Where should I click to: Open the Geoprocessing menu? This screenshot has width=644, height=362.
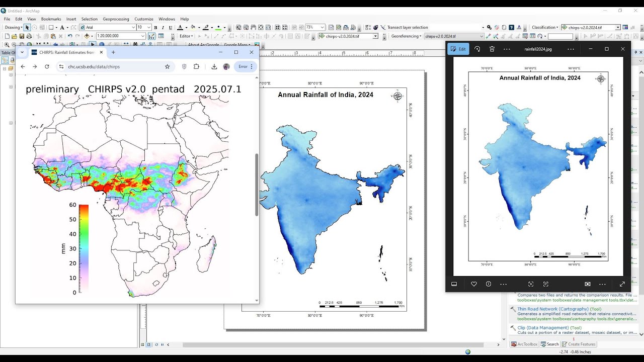tap(116, 19)
